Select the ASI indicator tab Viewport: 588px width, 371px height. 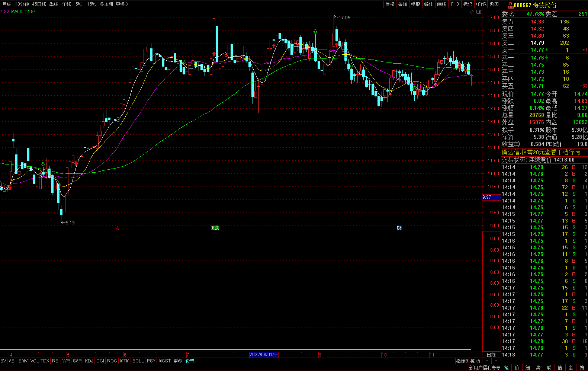pyautogui.click(x=12, y=361)
